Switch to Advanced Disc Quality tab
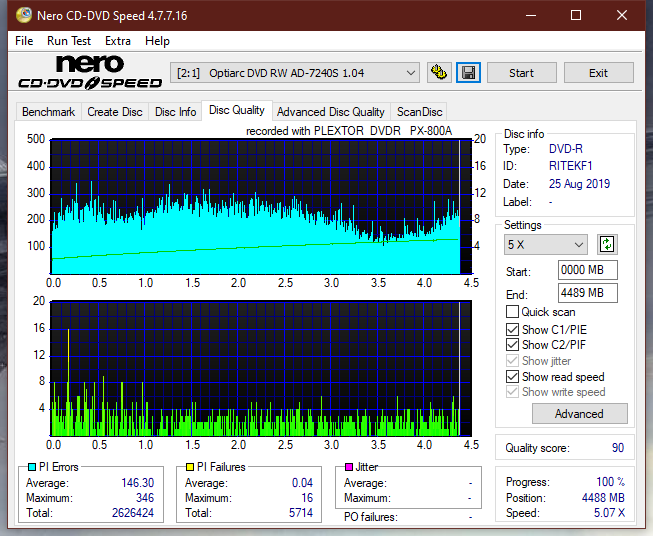 331,112
